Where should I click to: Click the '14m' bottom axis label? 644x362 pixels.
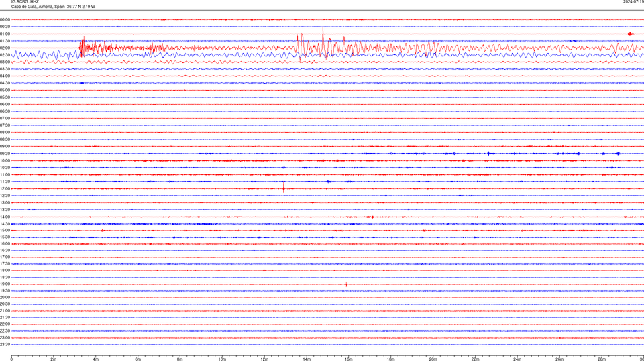click(307, 359)
